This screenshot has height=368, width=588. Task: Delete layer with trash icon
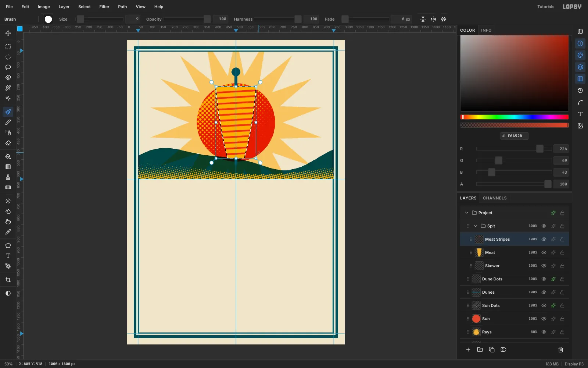pos(561,350)
